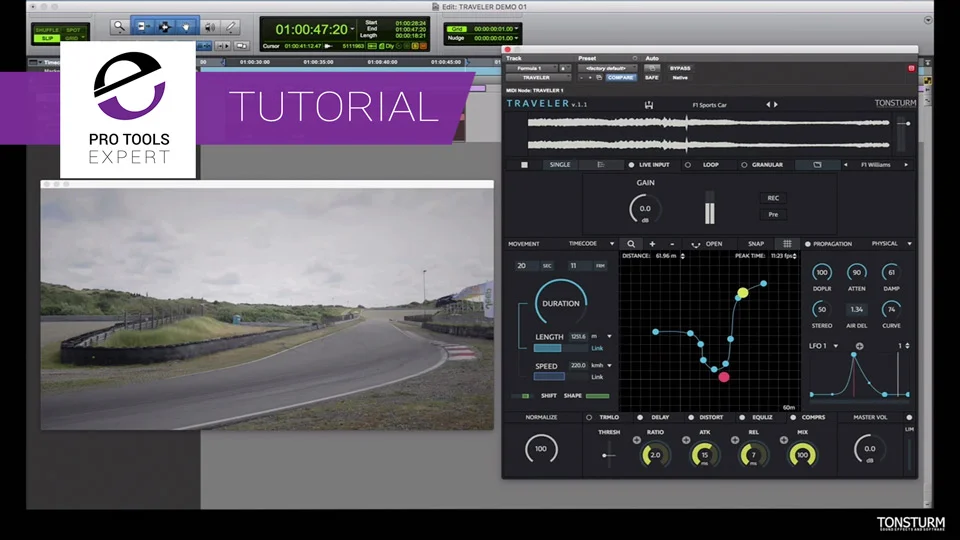Click the plus modulation icon beside MIX
Image resolution: width=960 pixels, height=540 pixels.
tap(784, 440)
